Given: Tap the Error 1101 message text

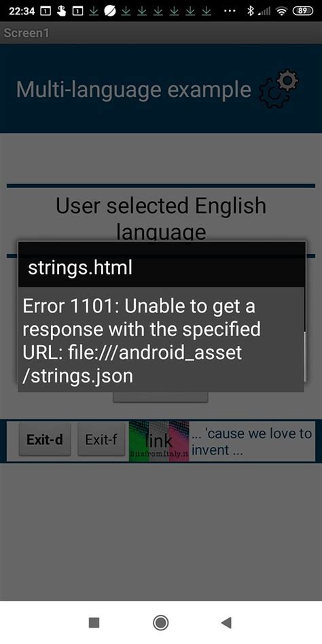Looking at the screenshot, I should (141, 341).
